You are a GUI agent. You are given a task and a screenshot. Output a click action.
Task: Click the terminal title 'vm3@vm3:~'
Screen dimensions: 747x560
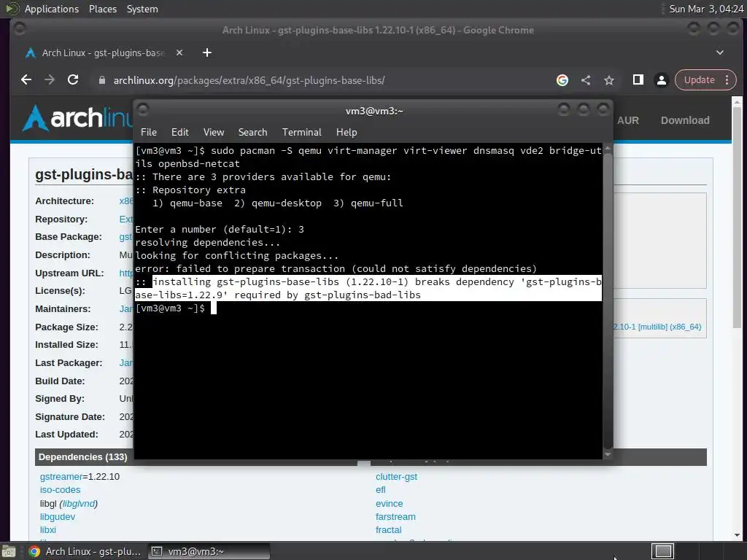374,111
